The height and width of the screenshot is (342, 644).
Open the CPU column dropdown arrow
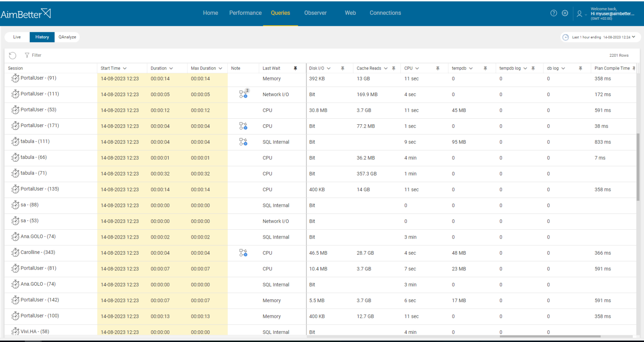[x=417, y=68]
